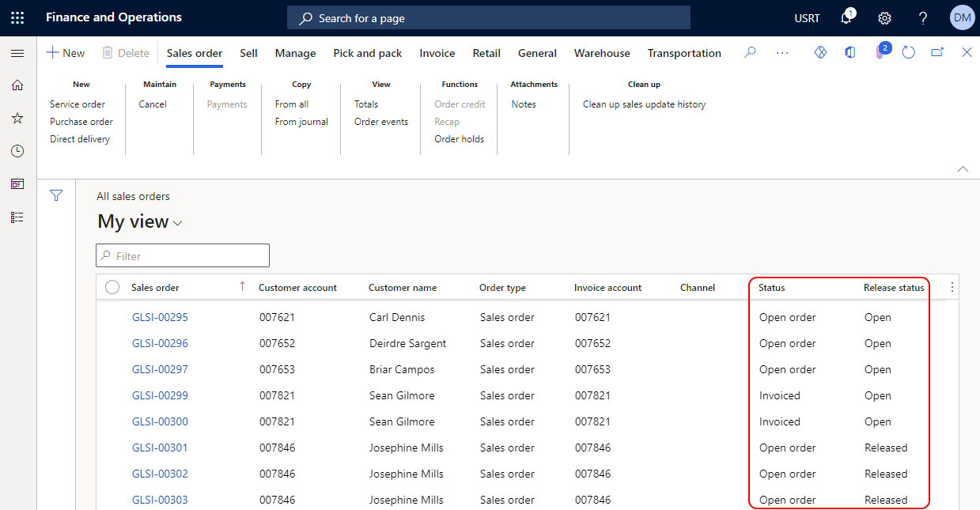Screen dimensions: 980x510
Task: Click the grid Filter input field
Action: click(183, 255)
